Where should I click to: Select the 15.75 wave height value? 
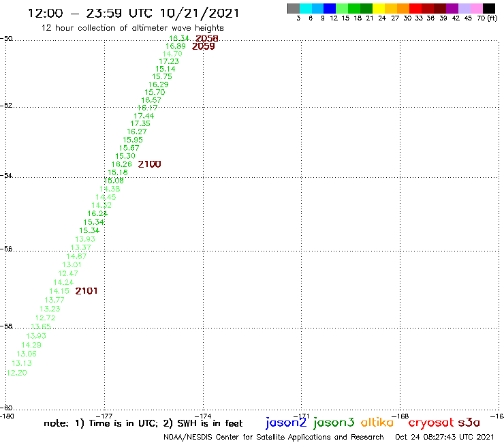click(x=162, y=76)
